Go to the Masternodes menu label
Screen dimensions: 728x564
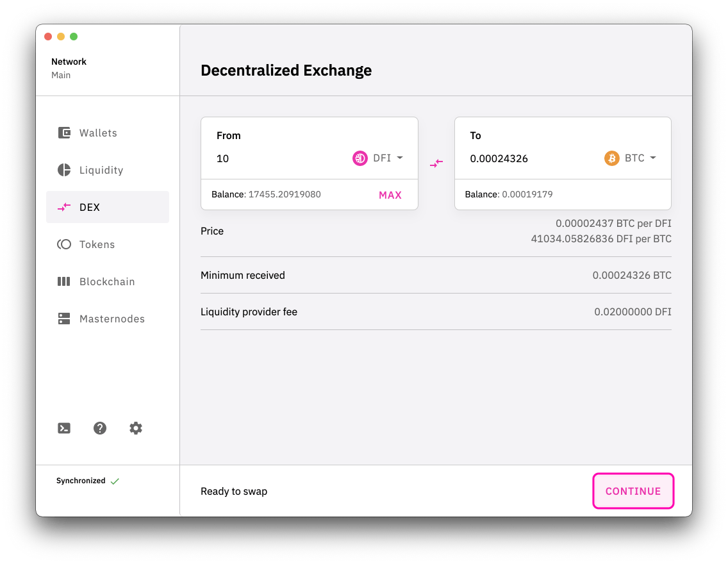pos(112,319)
